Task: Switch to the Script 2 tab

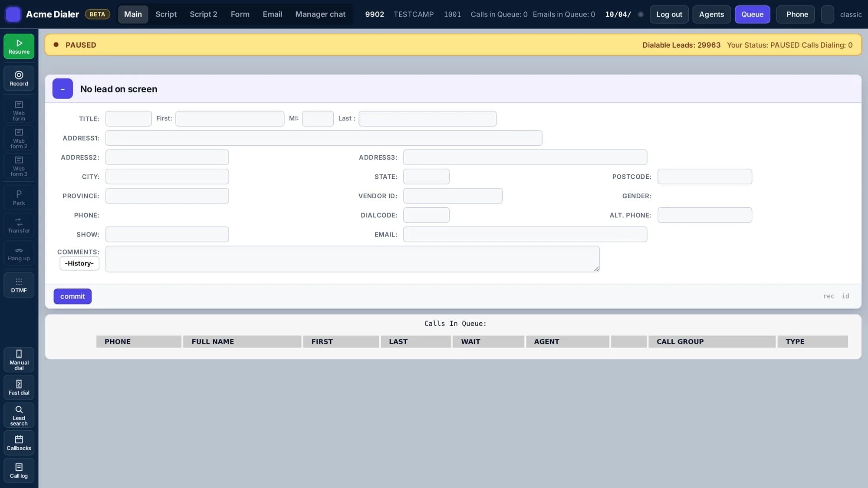Action: tap(204, 14)
